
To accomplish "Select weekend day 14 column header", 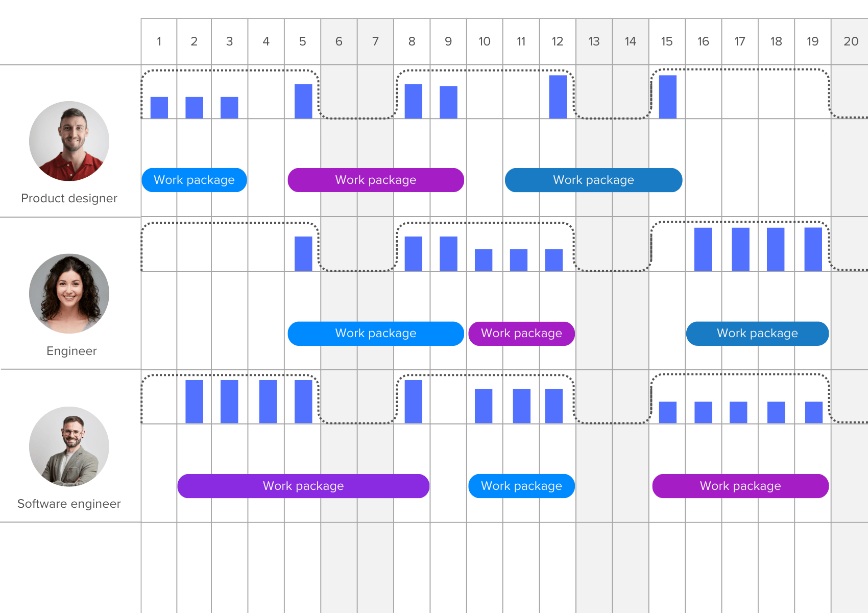I will tap(631, 41).
